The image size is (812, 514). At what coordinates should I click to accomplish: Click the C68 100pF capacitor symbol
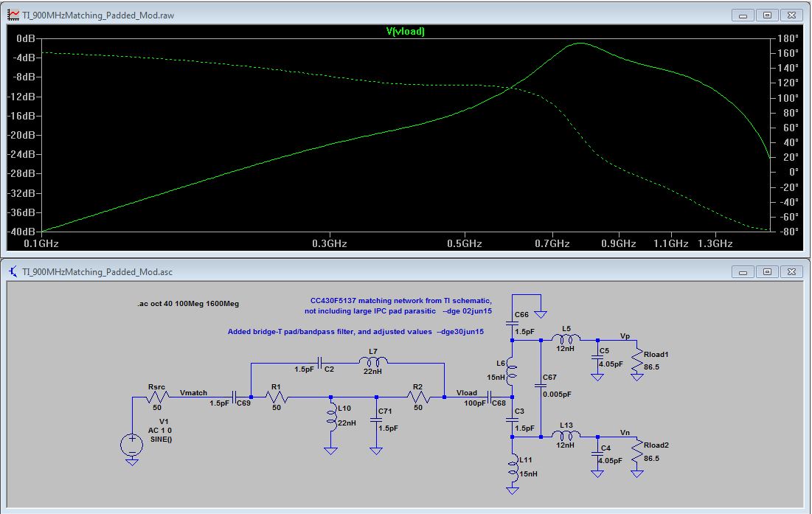[x=490, y=397]
